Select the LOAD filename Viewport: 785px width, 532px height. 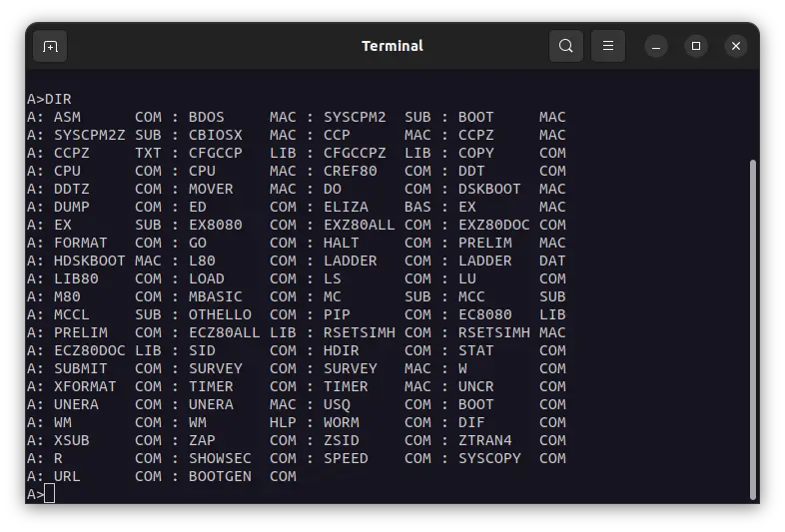pyautogui.click(x=207, y=278)
